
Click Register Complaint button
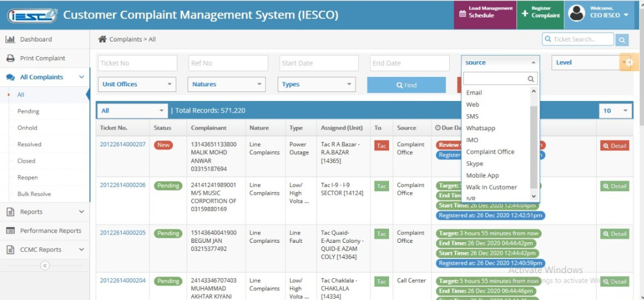(540, 15)
